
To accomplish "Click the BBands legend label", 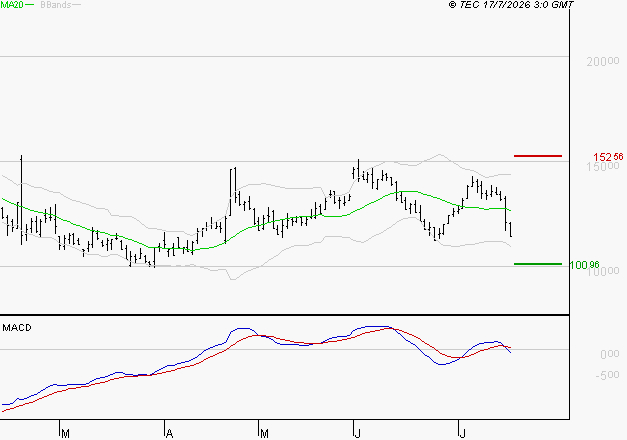I will 56,5.
